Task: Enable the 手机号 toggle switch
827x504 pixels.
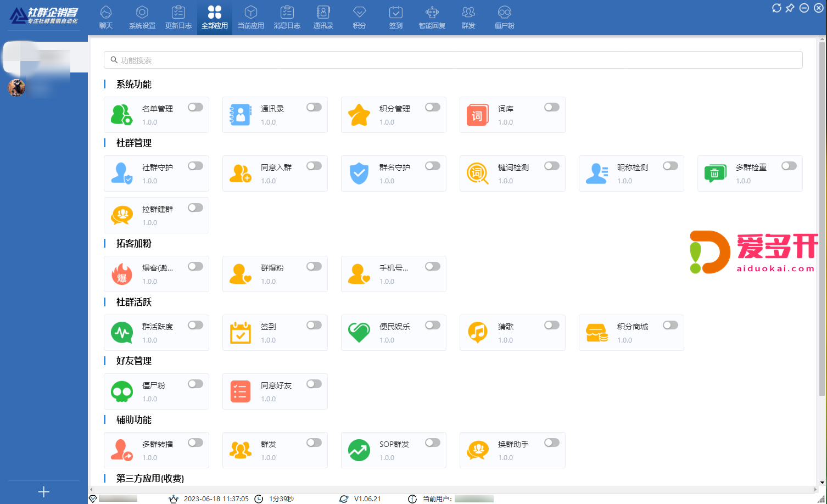Action: click(433, 266)
